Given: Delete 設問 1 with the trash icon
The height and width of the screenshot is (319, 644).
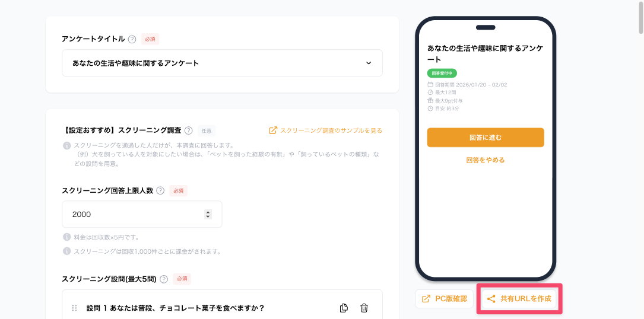Looking at the screenshot, I should [364, 308].
